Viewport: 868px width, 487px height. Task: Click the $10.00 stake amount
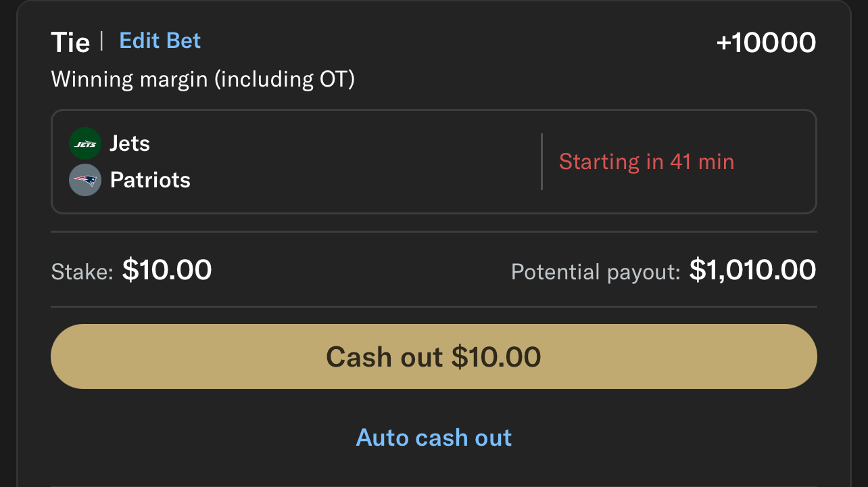167,270
